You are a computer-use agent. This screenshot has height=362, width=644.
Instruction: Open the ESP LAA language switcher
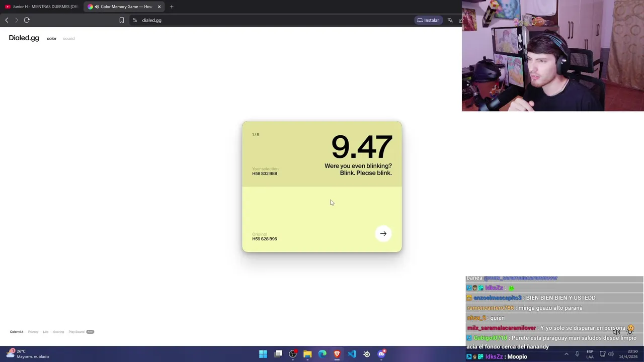(590, 354)
